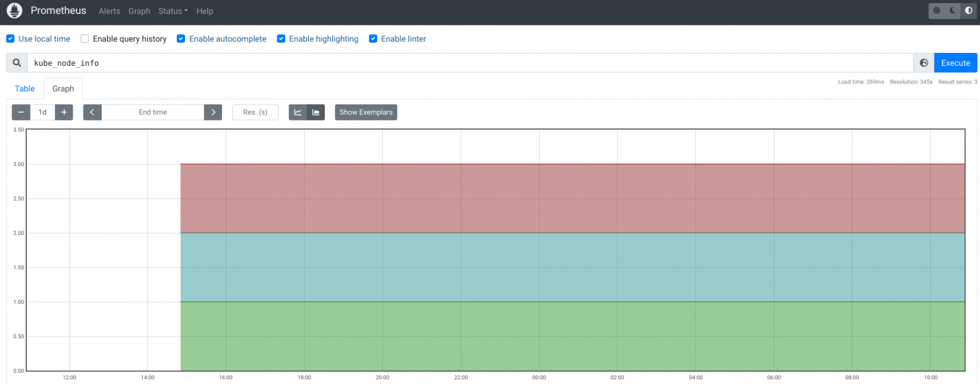This screenshot has width=980, height=385.
Task: Switch to line graph view
Action: (297, 112)
